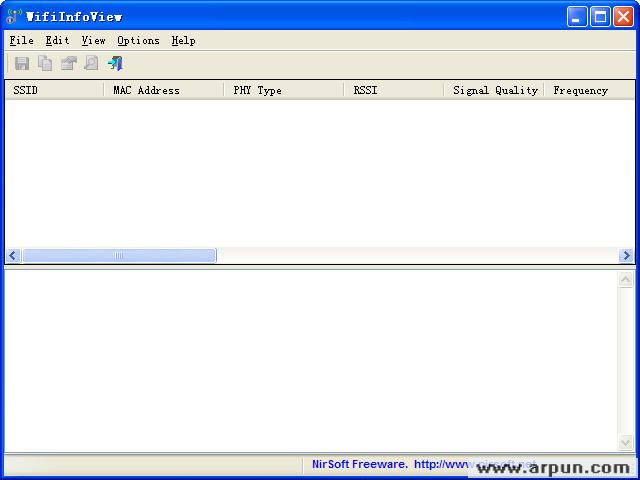Click the Copy Selected Items toolbar icon
This screenshot has width=640, height=480.
[x=45, y=64]
